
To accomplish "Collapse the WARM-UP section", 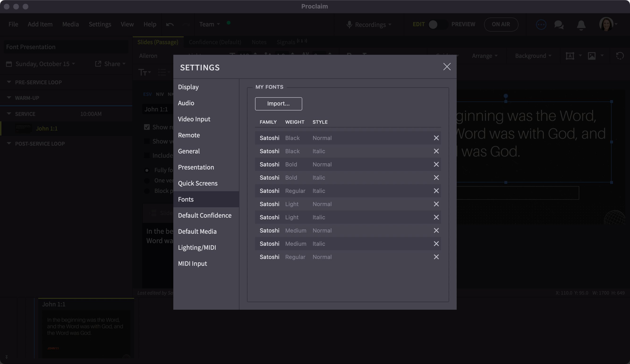I will (9, 97).
